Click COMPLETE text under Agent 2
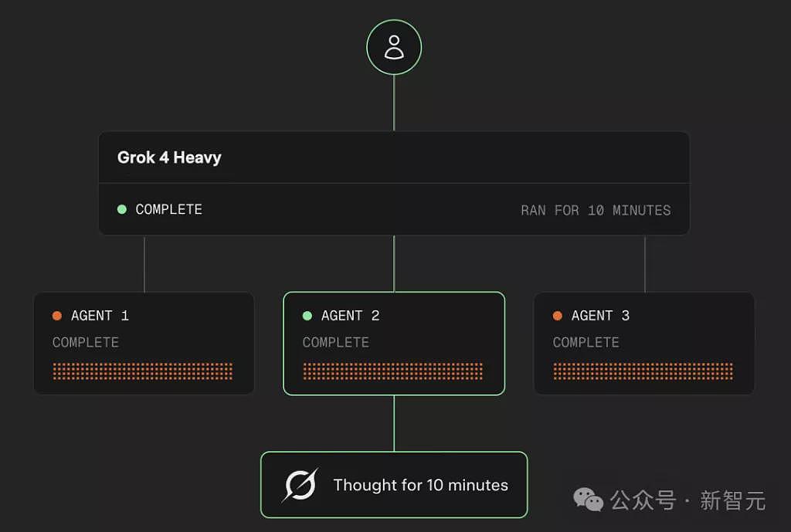This screenshot has height=532, width=791. point(336,342)
